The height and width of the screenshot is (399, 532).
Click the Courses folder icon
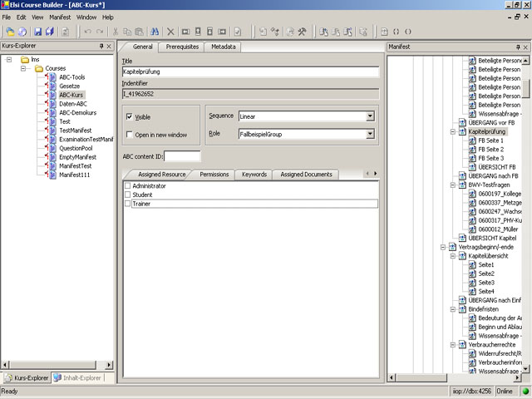tap(39, 68)
